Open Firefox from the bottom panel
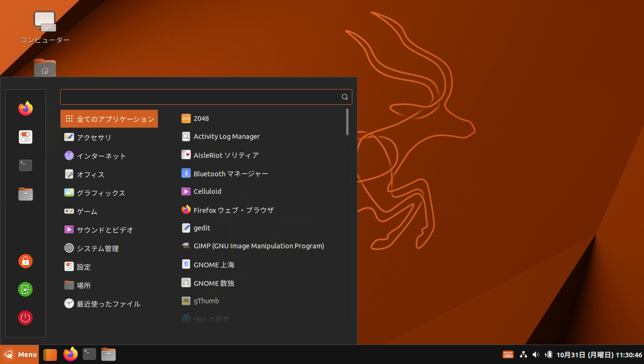The image size is (644, 364). tap(71, 354)
